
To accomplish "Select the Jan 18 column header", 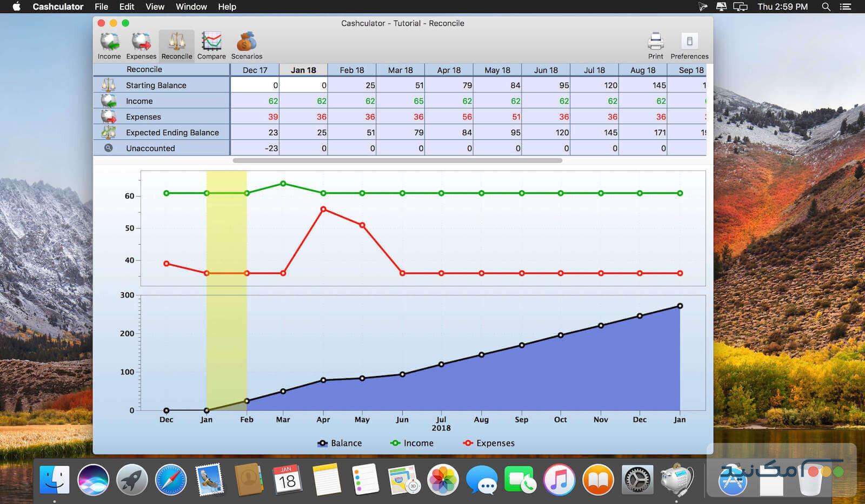I will (x=303, y=70).
